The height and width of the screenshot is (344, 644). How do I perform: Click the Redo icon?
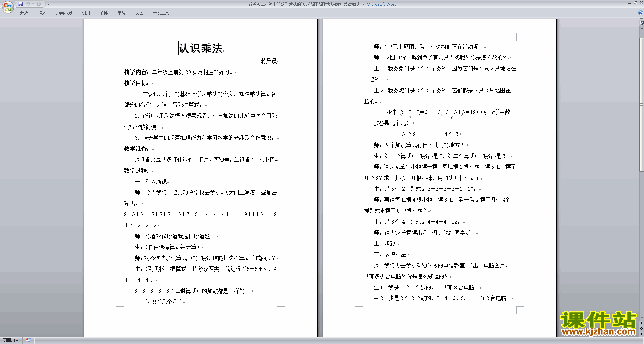[x=39, y=4]
